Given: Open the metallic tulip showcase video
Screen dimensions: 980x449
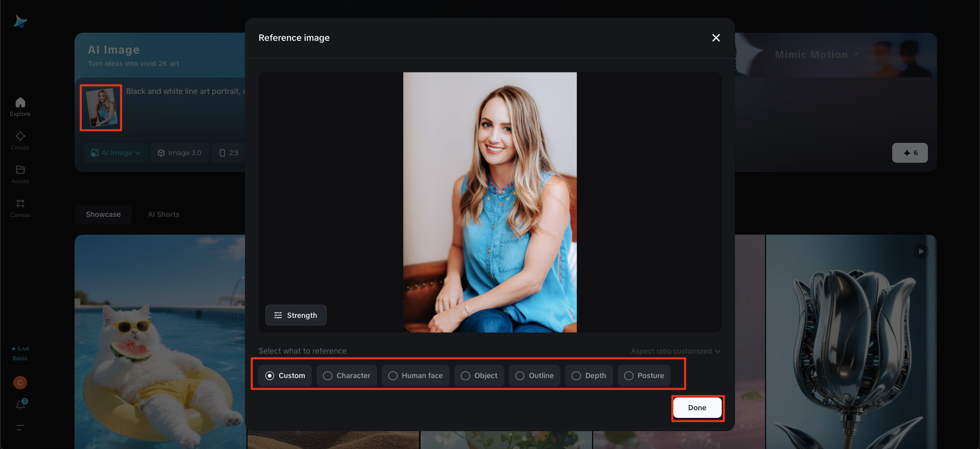Looking at the screenshot, I should [x=851, y=342].
